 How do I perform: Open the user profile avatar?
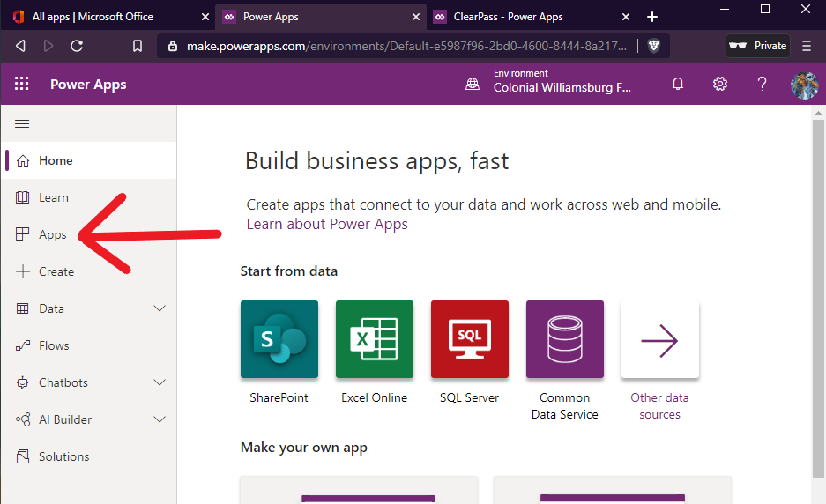click(804, 85)
